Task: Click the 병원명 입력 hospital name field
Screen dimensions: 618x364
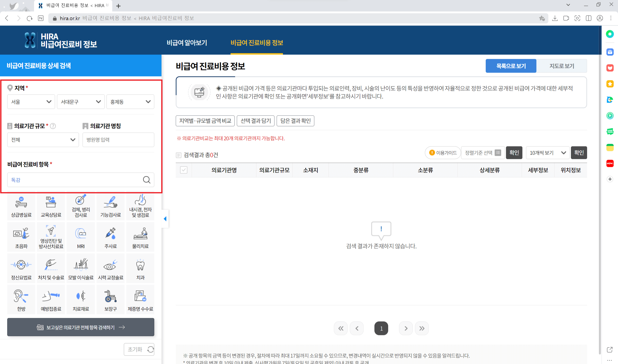Action: coord(118,140)
